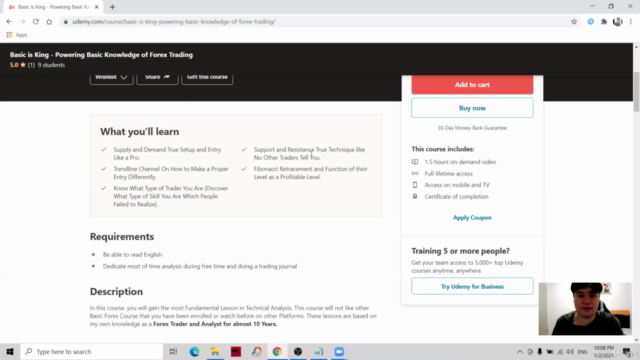The height and width of the screenshot is (360, 640).
Task: Click the 5.0 star rating
Action: (x=18, y=65)
